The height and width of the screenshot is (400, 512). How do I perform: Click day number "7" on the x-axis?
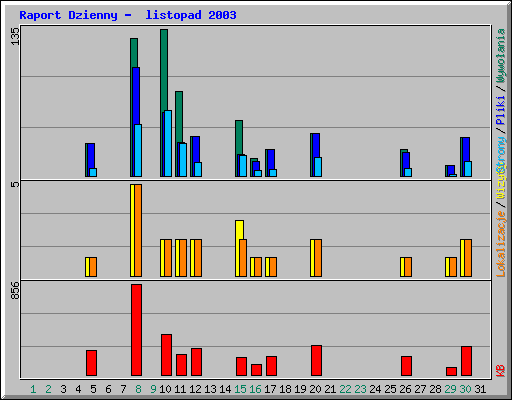(x=123, y=389)
